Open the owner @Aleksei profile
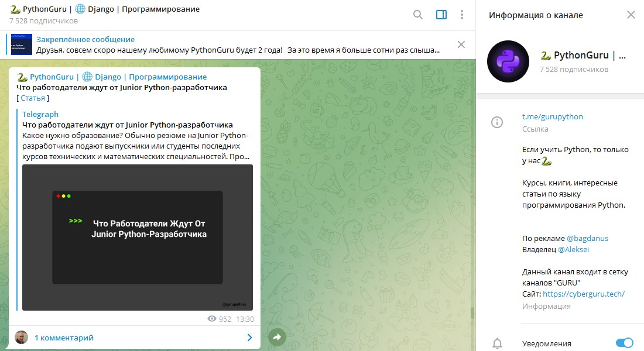This screenshot has width=644, height=351. coord(573,249)
